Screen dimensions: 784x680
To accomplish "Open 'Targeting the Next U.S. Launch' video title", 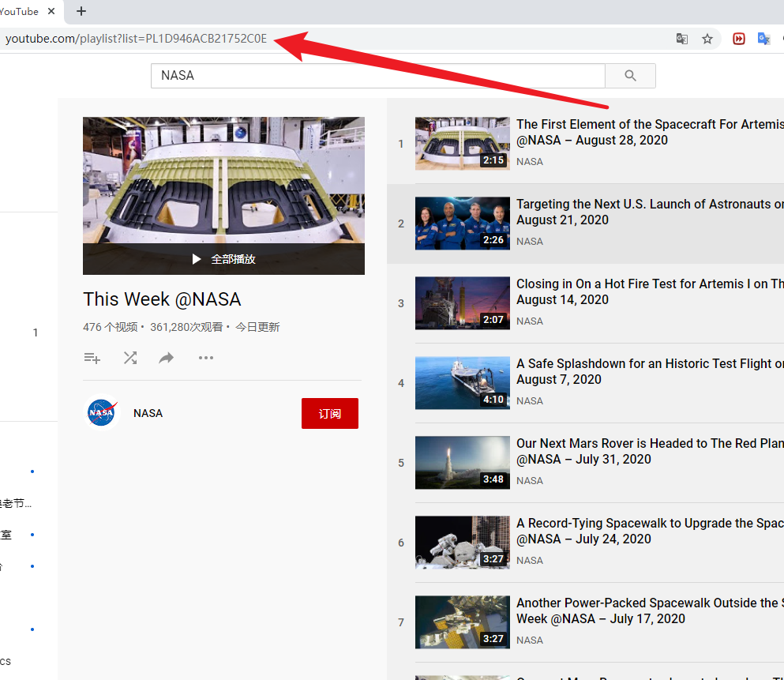I will click(650, 212).
